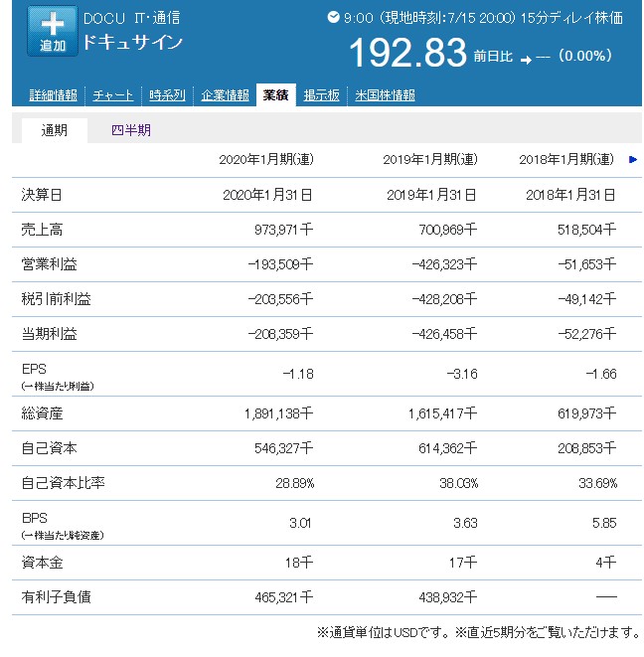Screen dimensions: 644x657
Task: Click total assets 619,973千
Action: [586, 413]
